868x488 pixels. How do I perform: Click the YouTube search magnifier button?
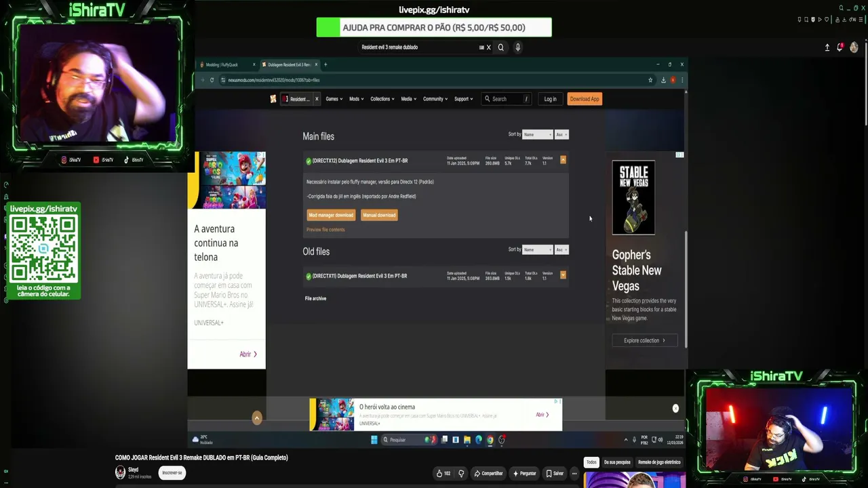point(500,47)
